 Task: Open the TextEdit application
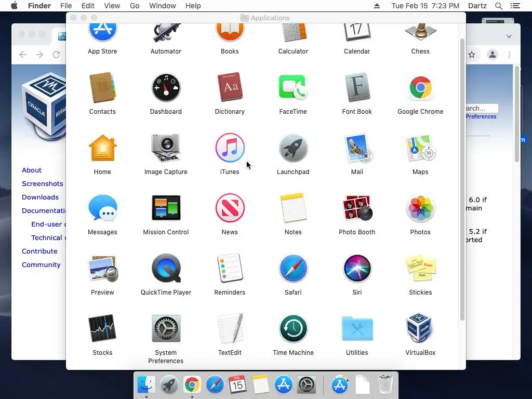tap(230, 328)
